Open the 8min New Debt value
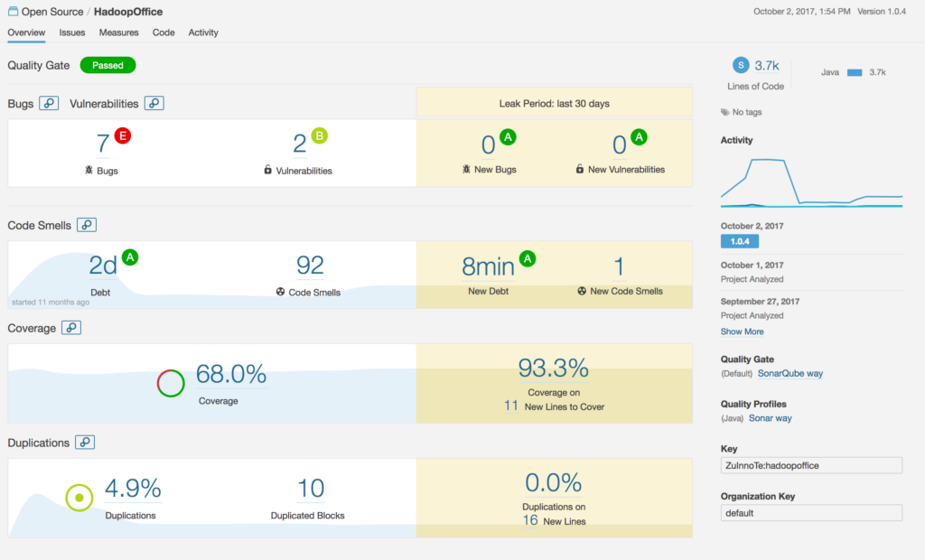Screen dimensions: 925x560 pos(488,266)
